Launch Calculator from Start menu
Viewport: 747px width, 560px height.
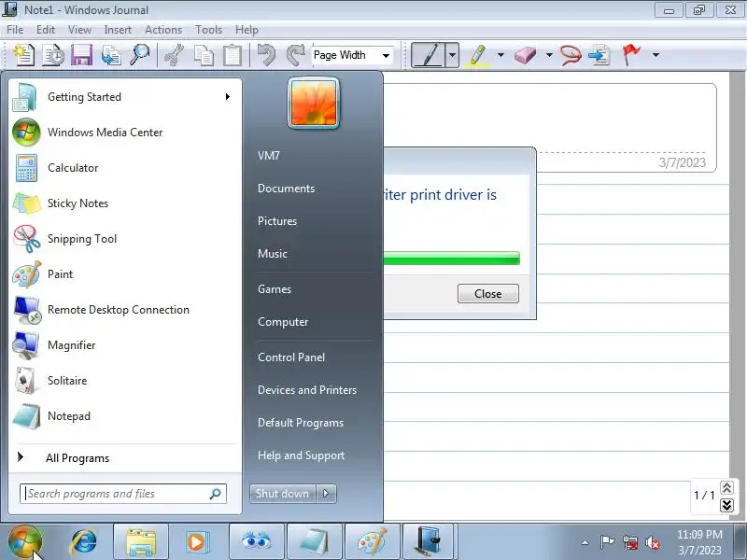(x=125, y=168)
